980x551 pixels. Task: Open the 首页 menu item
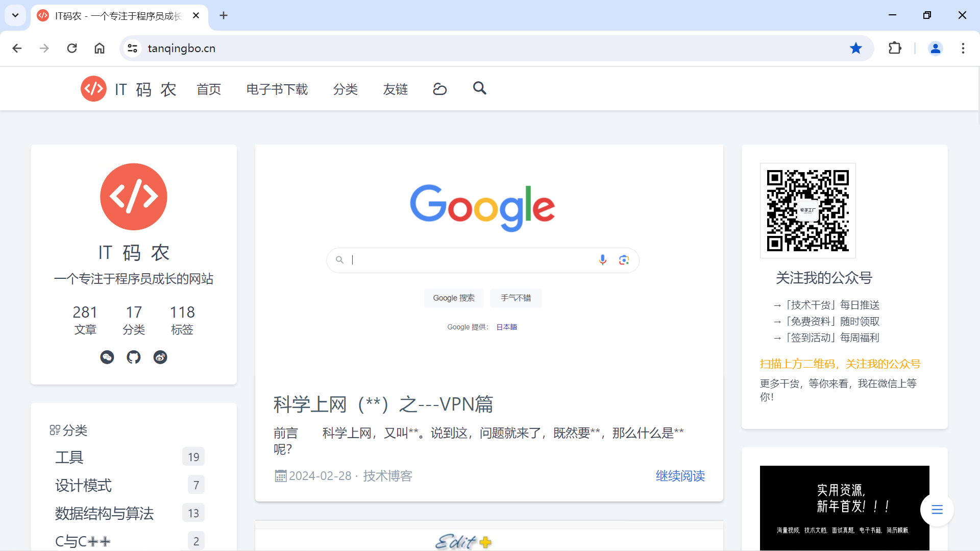[209, 89]
